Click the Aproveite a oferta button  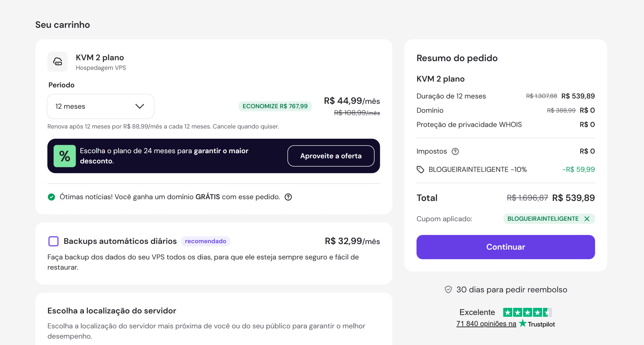click(331, 156)
